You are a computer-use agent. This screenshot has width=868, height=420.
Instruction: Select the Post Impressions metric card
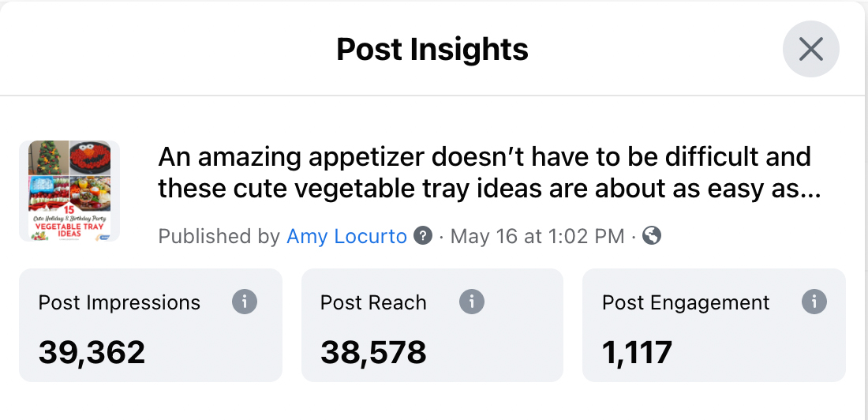pos(151,325)
